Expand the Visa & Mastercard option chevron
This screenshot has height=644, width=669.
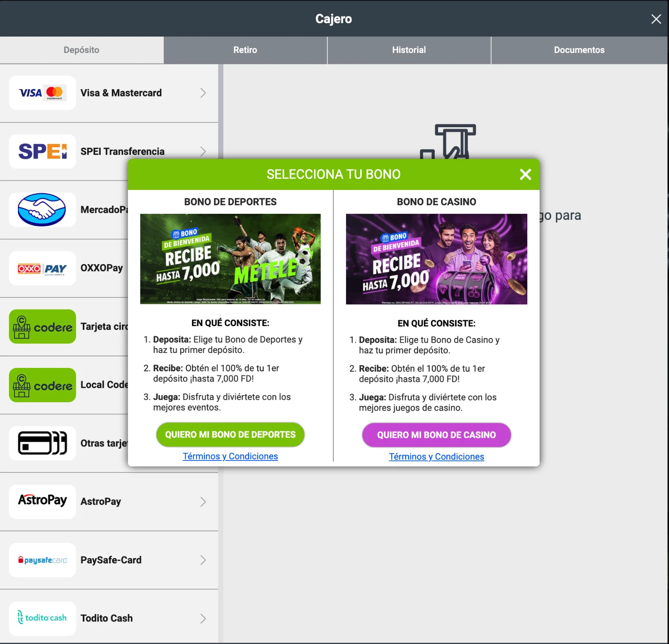(x=203, y=93)
